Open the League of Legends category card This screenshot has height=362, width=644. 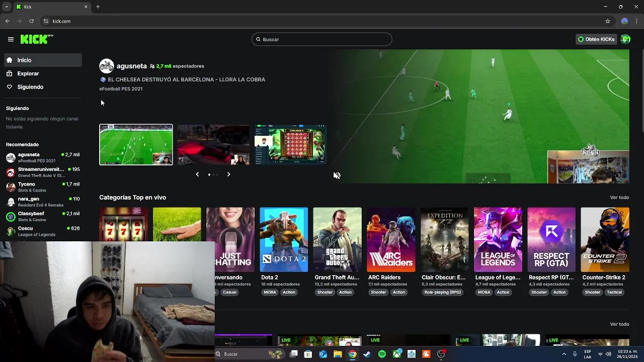(x=498, y=240)
